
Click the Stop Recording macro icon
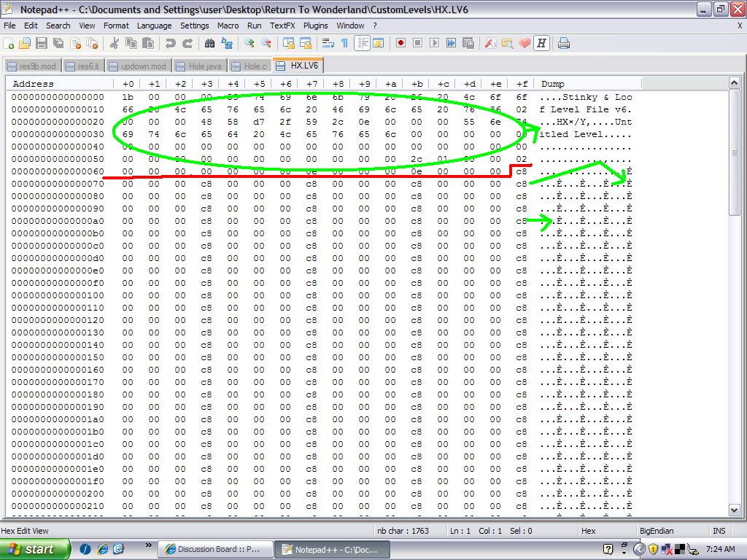(418, 43)
